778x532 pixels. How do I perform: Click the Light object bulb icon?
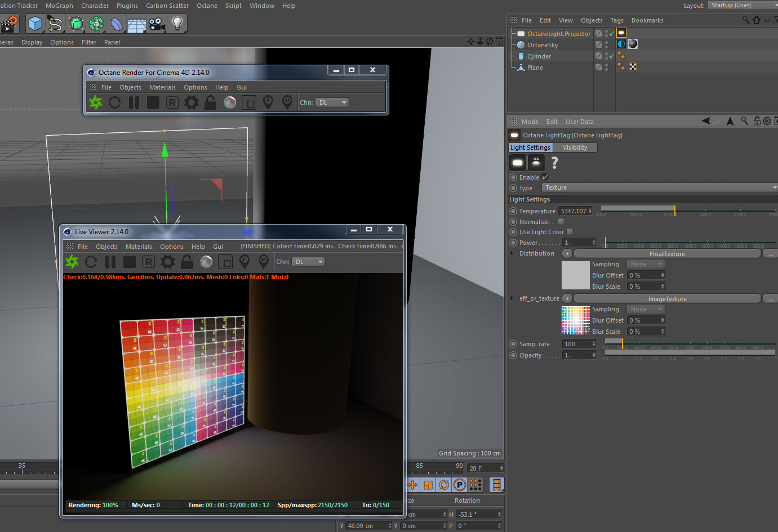point(177,24)
